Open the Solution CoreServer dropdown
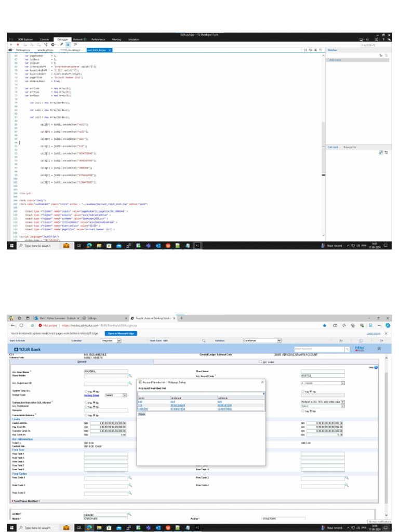This screenshot has width=399, height=532. point(262,341)
